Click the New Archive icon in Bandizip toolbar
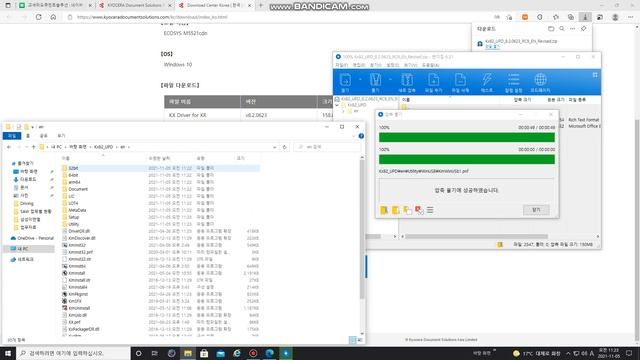 407,80
